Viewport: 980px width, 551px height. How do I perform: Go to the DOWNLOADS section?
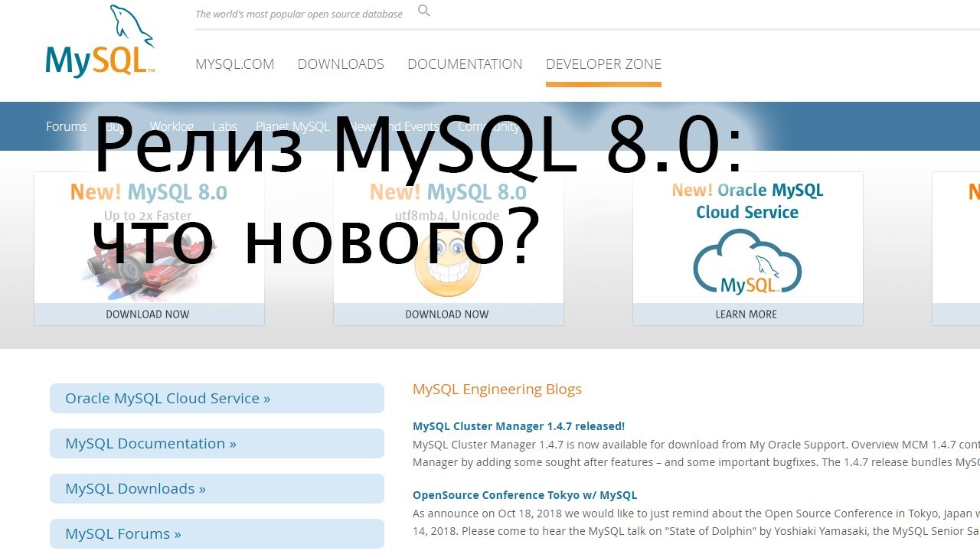341,64
